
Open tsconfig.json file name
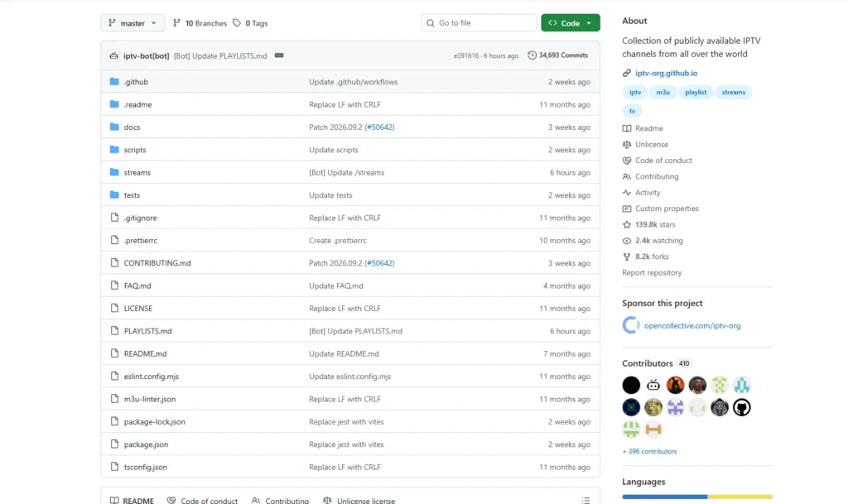coord(145,468)
